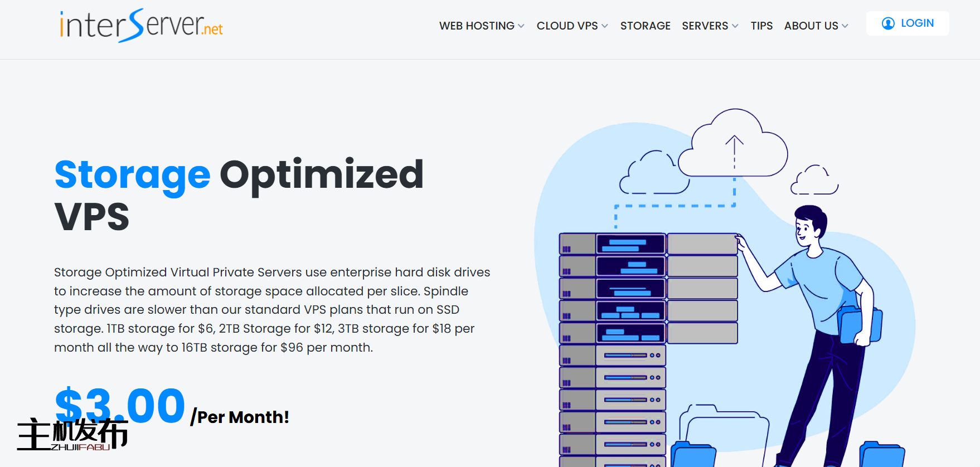Open the Tips menu item
Image resolution: width=980 pixels, height=467 pixels.
pyautogui.click(x=761, y=26)
